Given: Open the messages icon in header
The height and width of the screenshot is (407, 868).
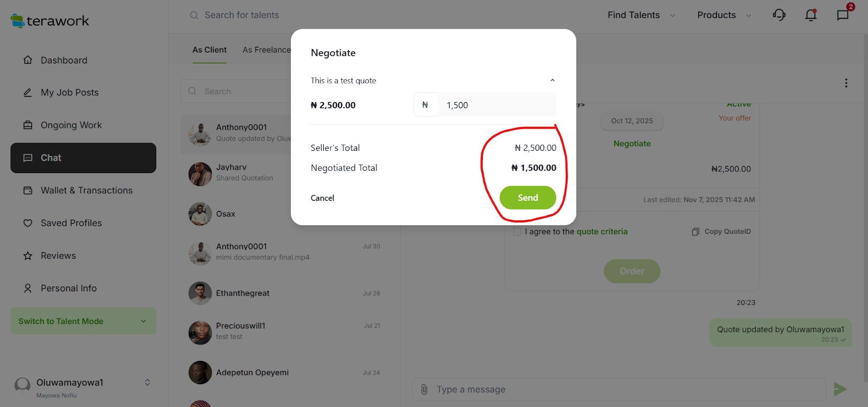Looking at the screenshot, I should [x=843, y=15].
